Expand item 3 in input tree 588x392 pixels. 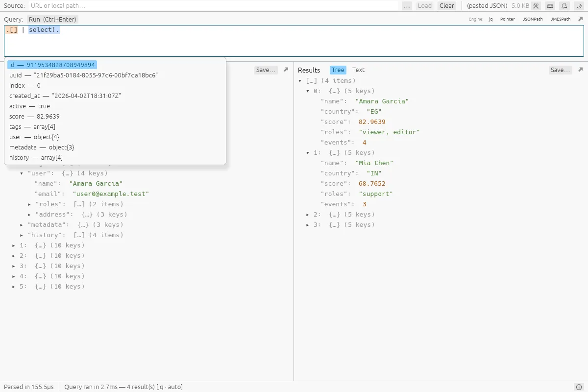[14, 266]
